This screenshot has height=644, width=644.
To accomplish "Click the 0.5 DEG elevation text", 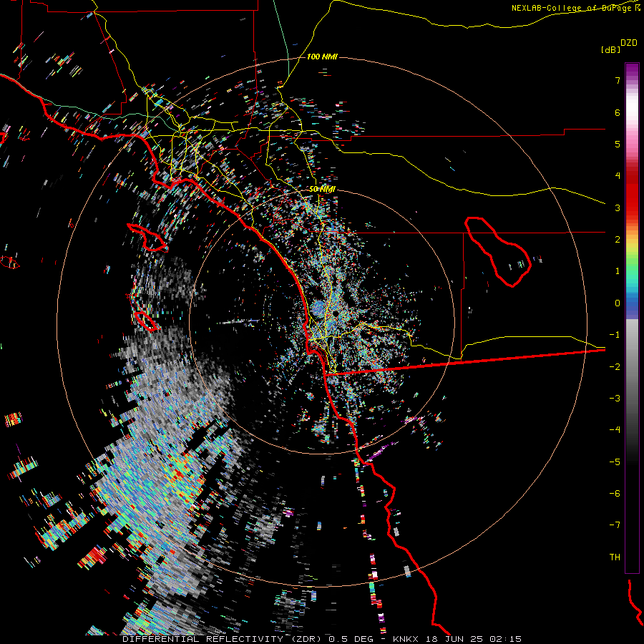I will [351, 639].
